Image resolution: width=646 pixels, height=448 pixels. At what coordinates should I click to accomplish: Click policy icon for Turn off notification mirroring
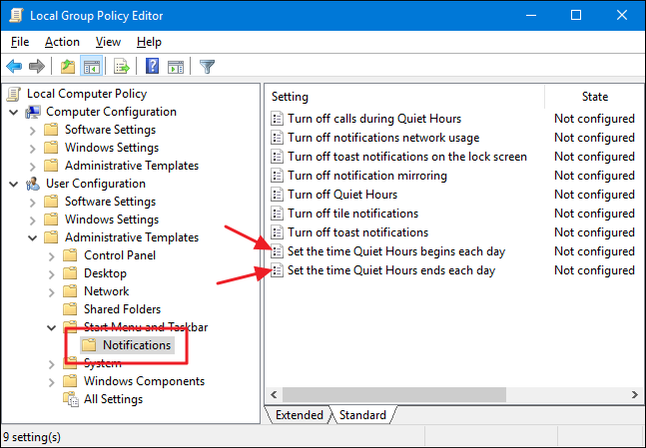click(277, 175)
